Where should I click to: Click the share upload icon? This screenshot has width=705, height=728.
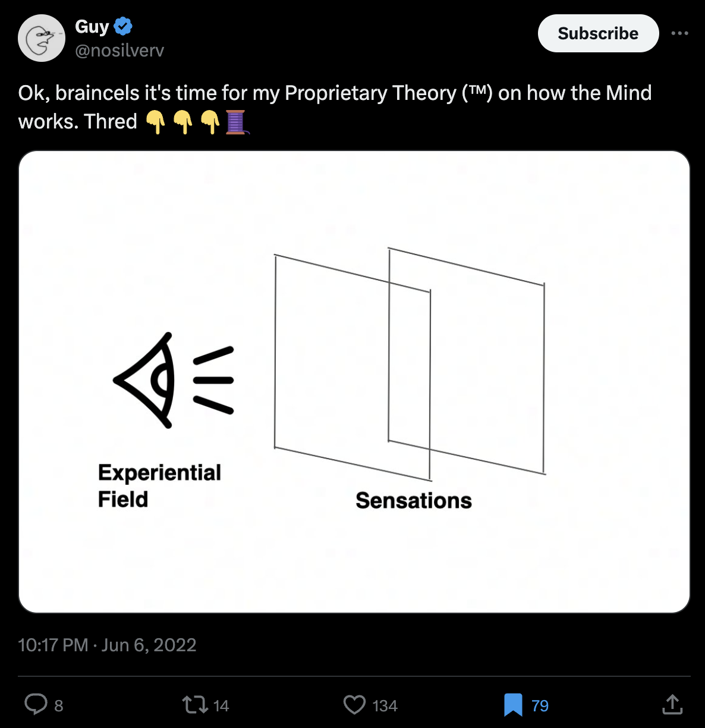[672, 704]
